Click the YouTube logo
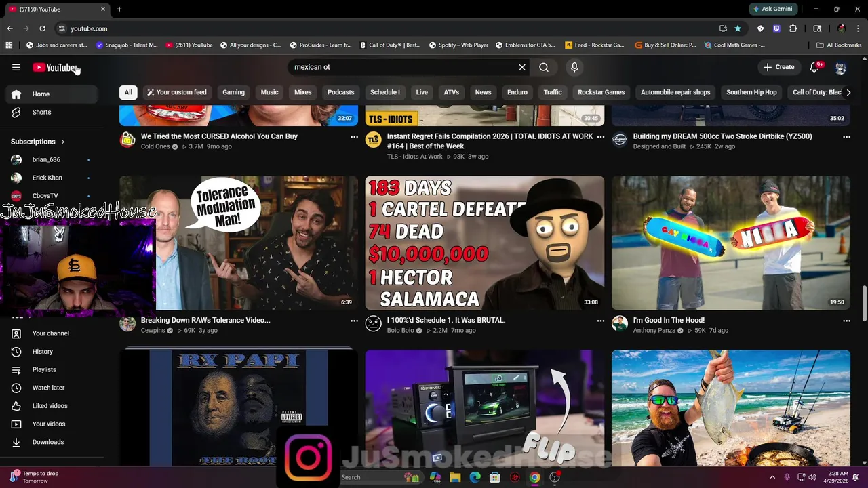This screenshot has width=868, height=488. pos(54,67)
